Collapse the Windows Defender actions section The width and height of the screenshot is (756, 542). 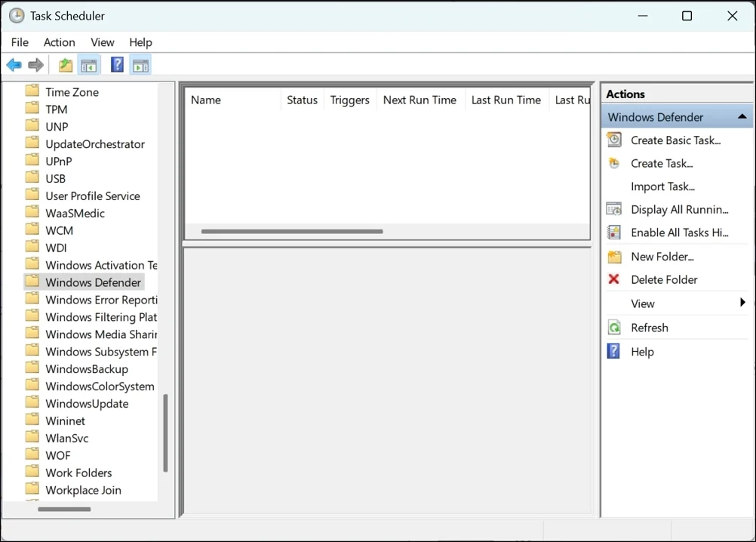[x=742, y=117]
